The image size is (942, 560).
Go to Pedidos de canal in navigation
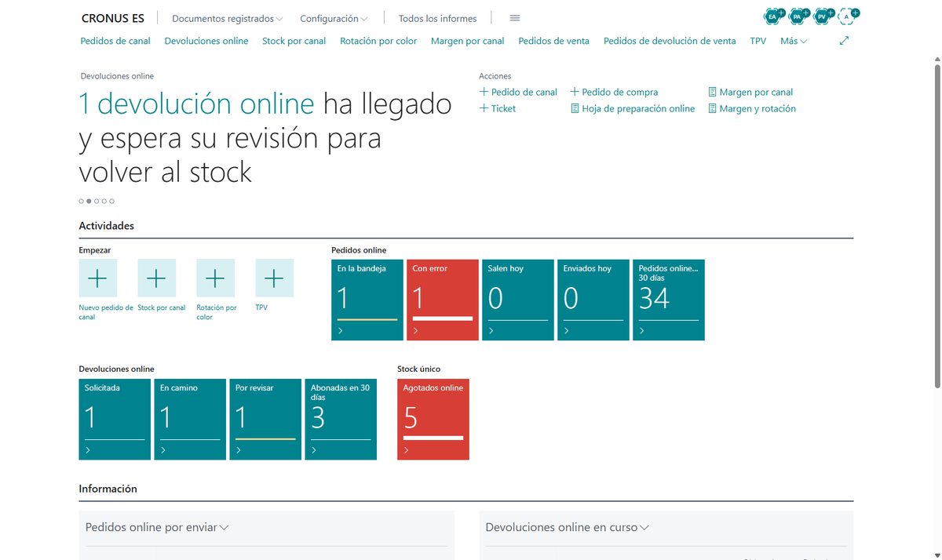pyautogui.click(x=115, y=41)
